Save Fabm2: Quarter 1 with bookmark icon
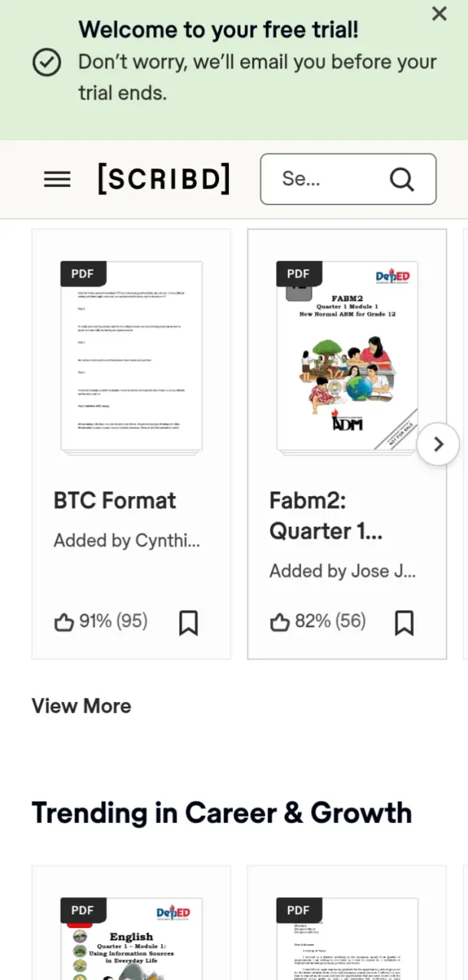The height and width of the screenshot is (980, 468). (404, 622)
